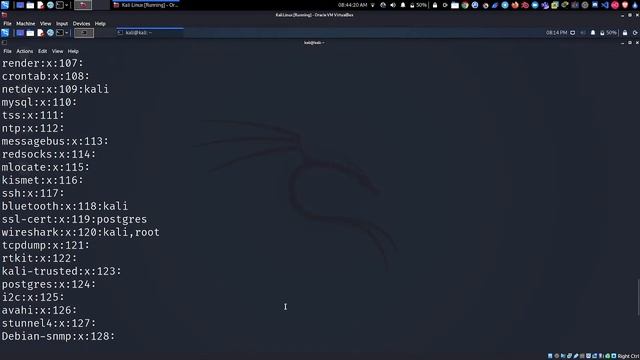Viewport: 640px width, 360px height.
Task: Open VirtualBox Machine menu
Action: (25, 24)
